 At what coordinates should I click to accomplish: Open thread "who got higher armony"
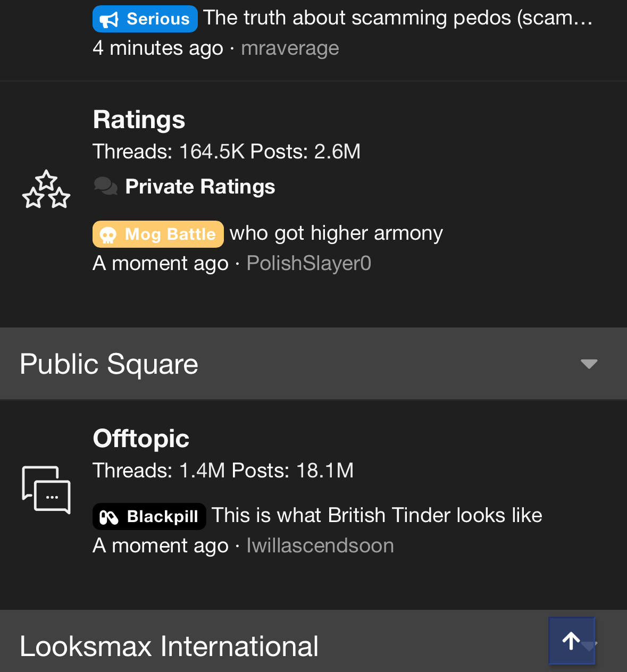coord(336,233)
